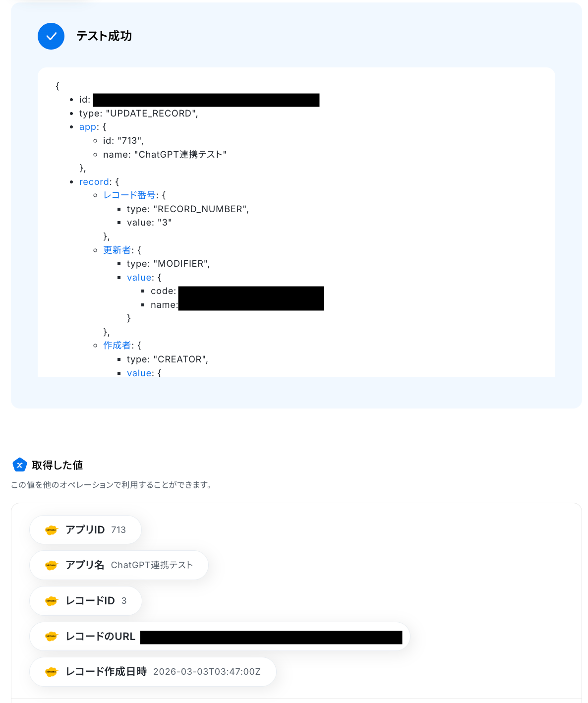Collapse the app key in JSON
The width and height of the screenshot is (588, 703).
87,127
